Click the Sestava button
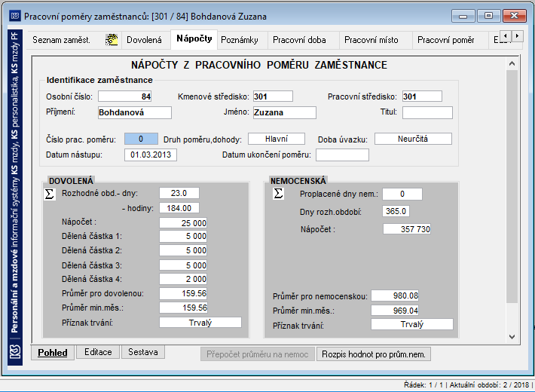 click(143, 352)
